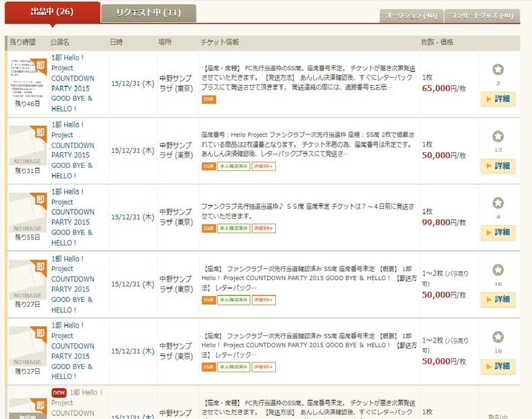
Task: Click the 残り時間 column header
Action: pyautogui.click(x=22, y=43)
